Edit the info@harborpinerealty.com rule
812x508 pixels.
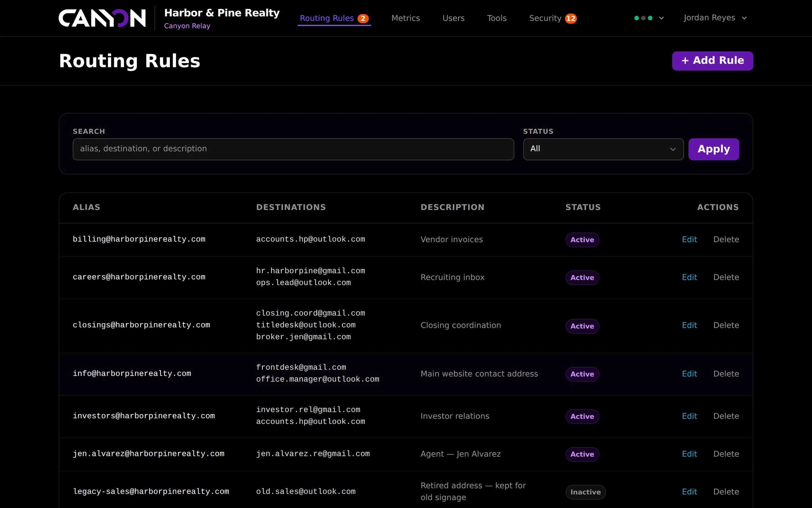point(689,374)
